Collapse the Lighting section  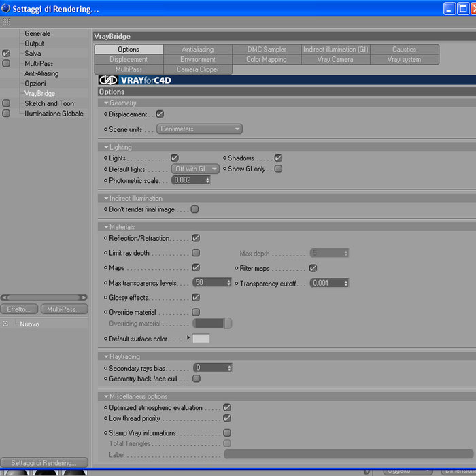coord(106,147)
